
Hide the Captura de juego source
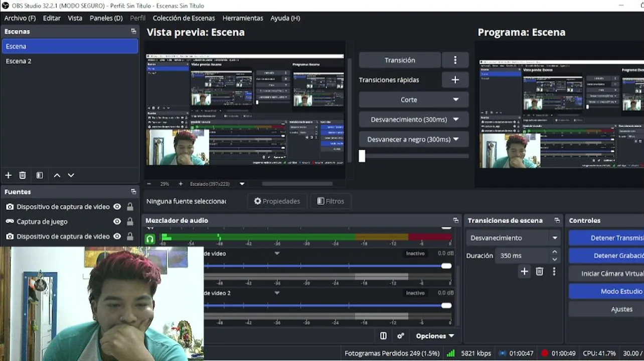[117, 221]
